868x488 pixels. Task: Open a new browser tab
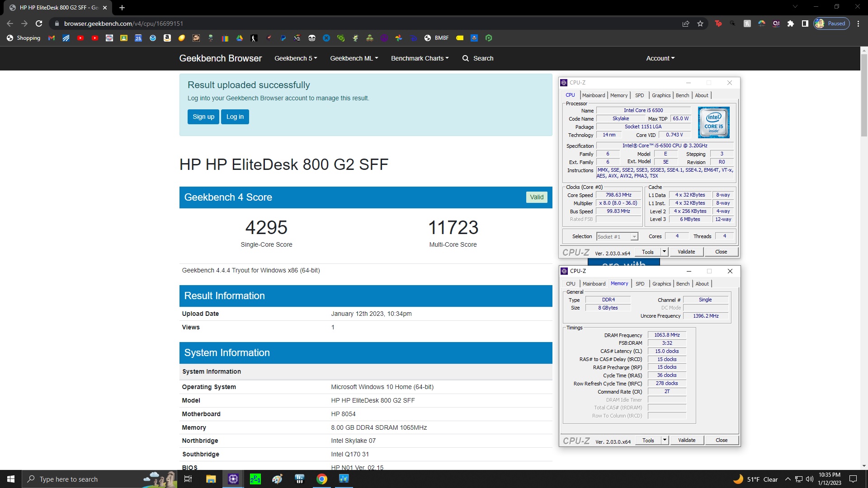[122, 7]
